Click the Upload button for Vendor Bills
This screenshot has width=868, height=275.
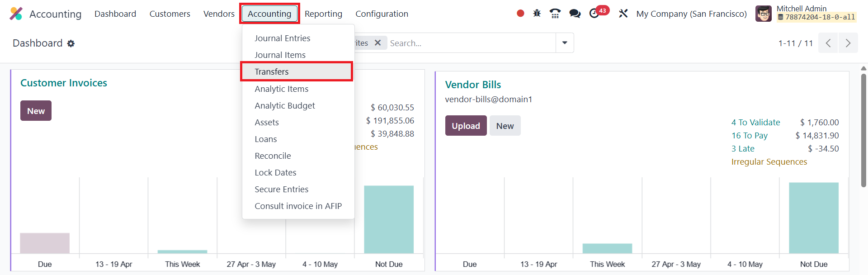[x=466, y=126]
